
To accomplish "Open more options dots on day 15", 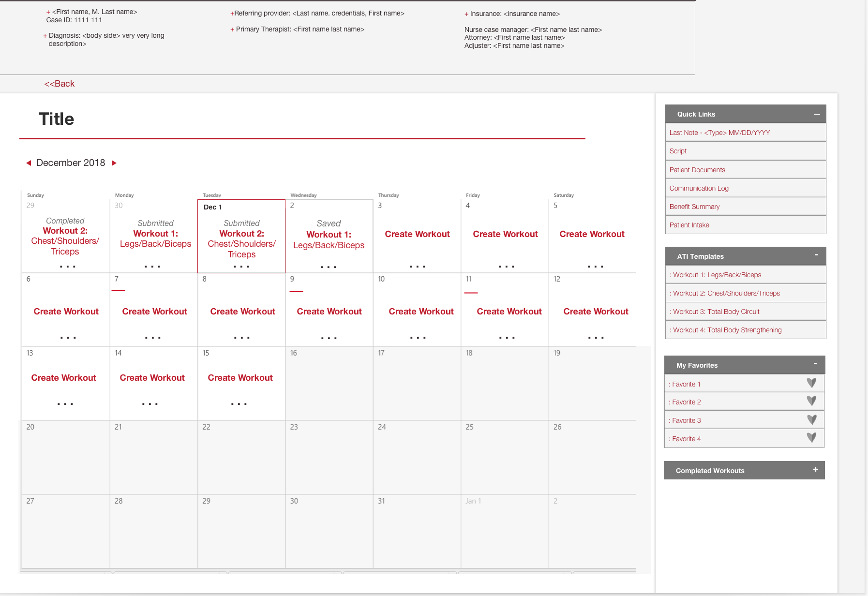I will point(239,404).
